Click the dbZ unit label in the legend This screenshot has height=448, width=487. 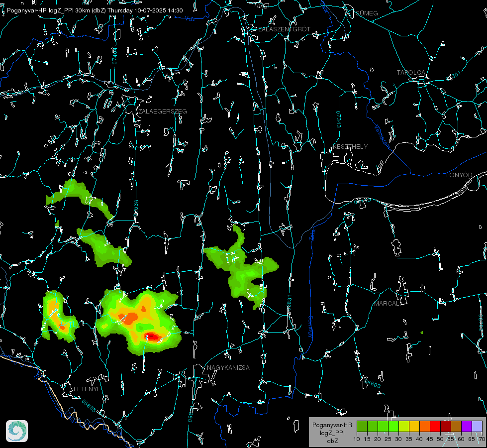[x=332, y=441]
